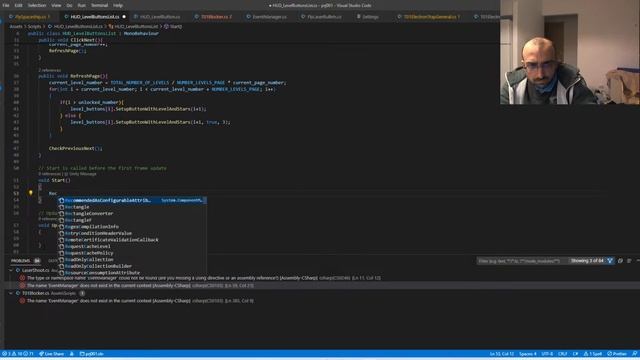The height and width of the screenshot is (360, 640).
Task: Click the pr001.sln solution status item
Action: point(91,354)
